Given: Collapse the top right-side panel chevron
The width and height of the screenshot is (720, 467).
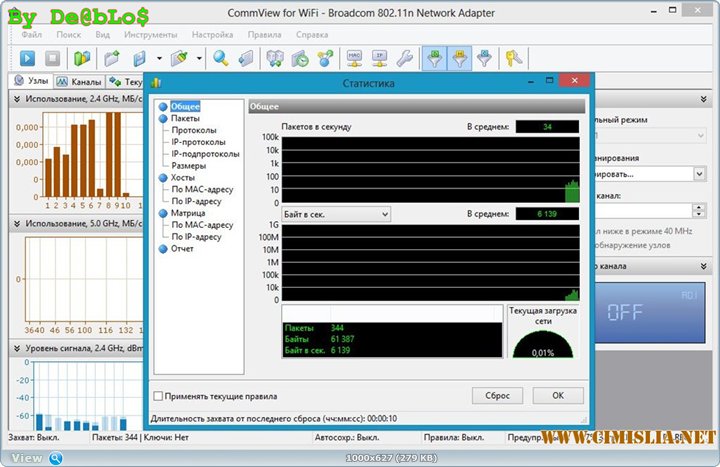Looking at the screenshot, I should [x=703, y=99].
